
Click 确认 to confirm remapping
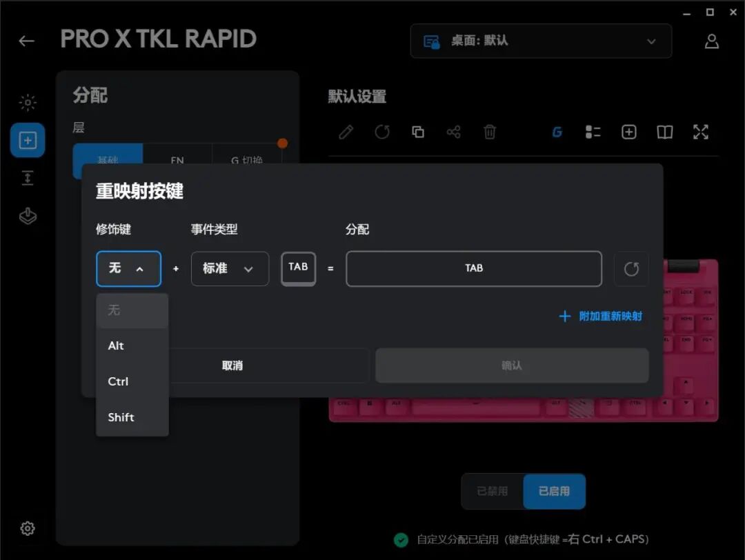tap(512, 366)
